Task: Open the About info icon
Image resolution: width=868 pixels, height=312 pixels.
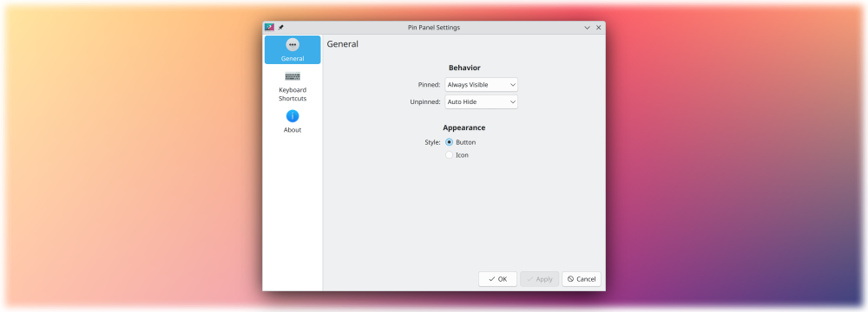Action: (293, 116)
